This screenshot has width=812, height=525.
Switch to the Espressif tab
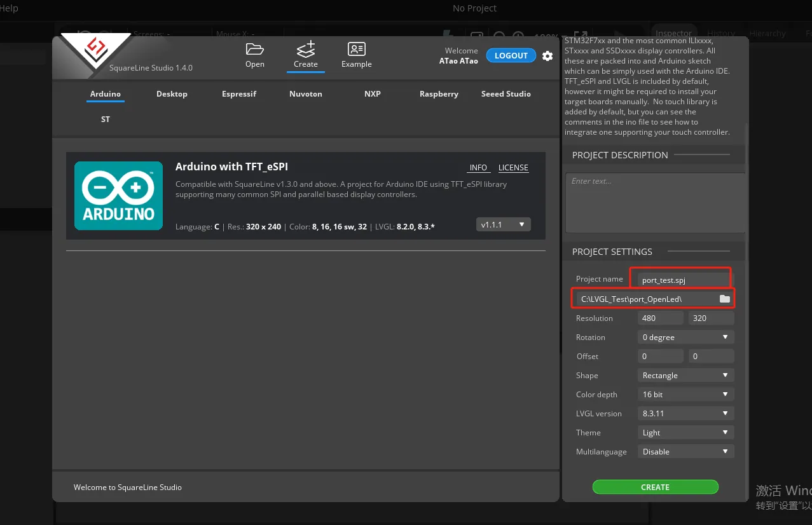[x=239, y=94]
